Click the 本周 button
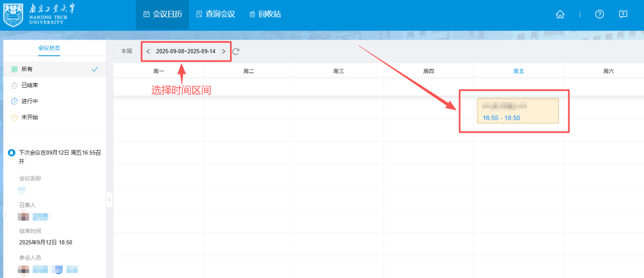Viewport: 644px width, 278px height. click(x=126, y=51)
